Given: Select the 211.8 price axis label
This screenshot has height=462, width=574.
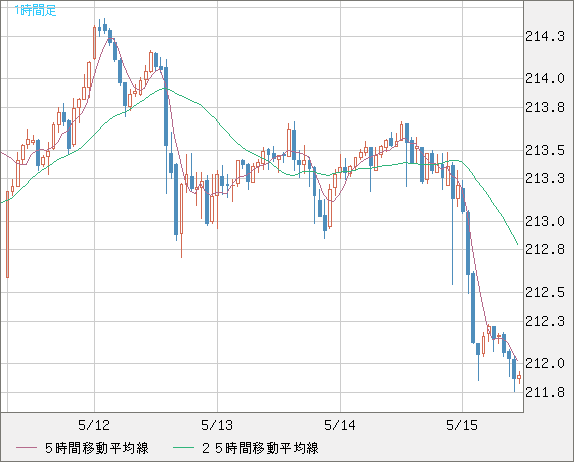Looking at the screenshot, I should pos(545,392).
